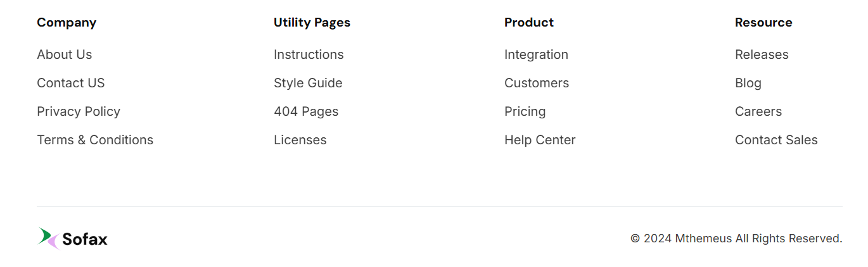Click the Sofax logo icon

[48, 239]
